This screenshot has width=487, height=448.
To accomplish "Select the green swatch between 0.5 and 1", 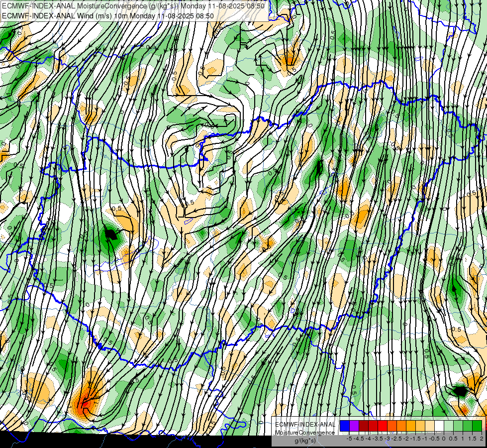I will pos(458,426).
